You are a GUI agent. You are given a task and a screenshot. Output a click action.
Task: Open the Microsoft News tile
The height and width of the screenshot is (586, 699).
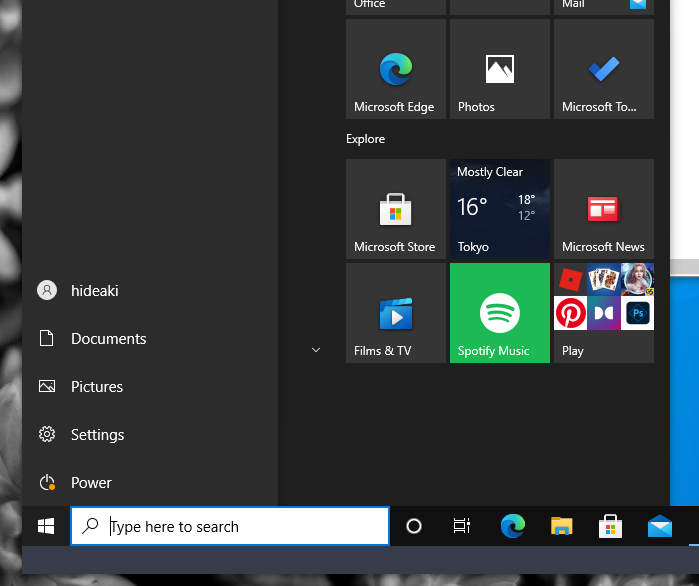pyautogui.click(x=603, y=209)
